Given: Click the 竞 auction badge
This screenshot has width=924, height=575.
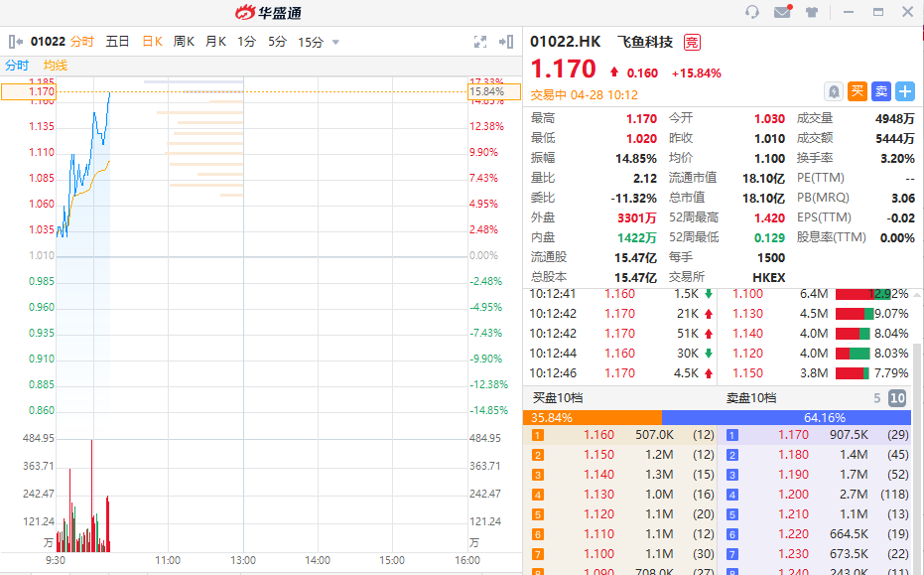Looking at the screenshot, I should click(x=692, y=43).
